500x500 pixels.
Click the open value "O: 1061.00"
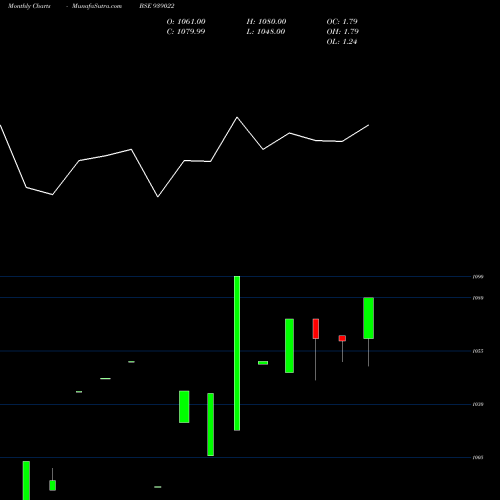tap(186, 22)
